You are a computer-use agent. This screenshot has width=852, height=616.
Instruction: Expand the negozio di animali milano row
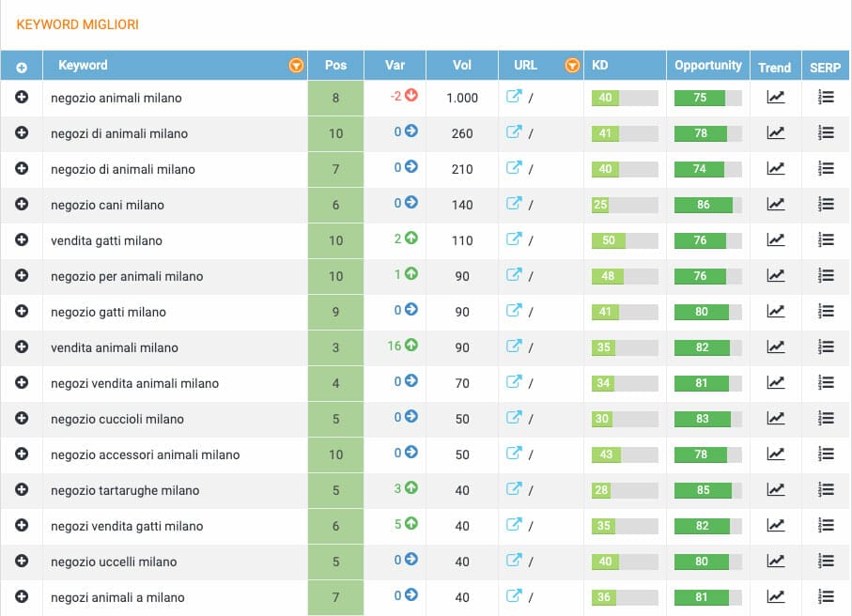tap(22, 168)
